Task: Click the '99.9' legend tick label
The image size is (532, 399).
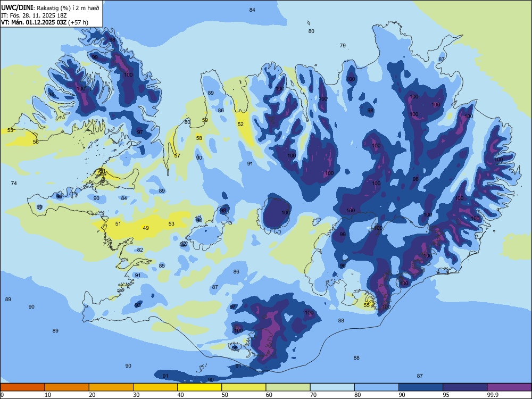Action: [x=493, y=395]
